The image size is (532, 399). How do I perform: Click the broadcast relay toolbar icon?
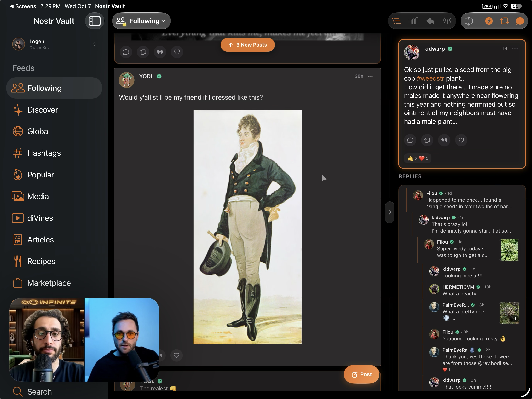click(x=447, y=21)
